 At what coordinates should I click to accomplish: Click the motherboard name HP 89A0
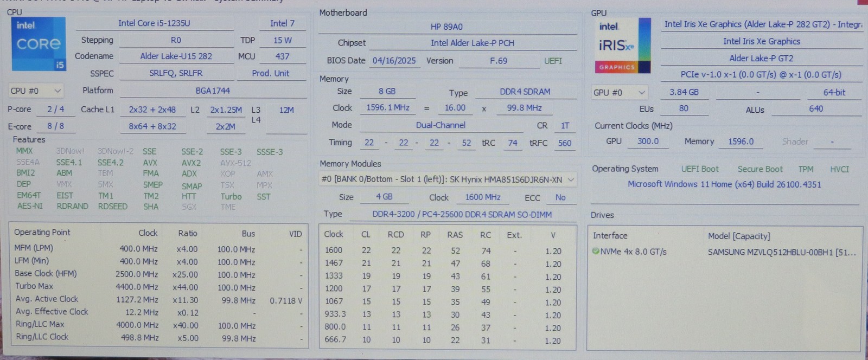pos(447,27)
